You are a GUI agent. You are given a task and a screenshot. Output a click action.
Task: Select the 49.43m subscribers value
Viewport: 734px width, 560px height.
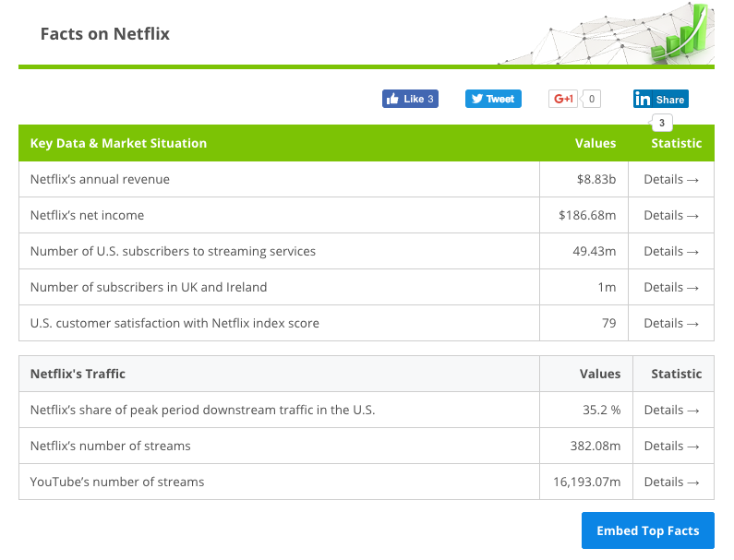point(594,251)
